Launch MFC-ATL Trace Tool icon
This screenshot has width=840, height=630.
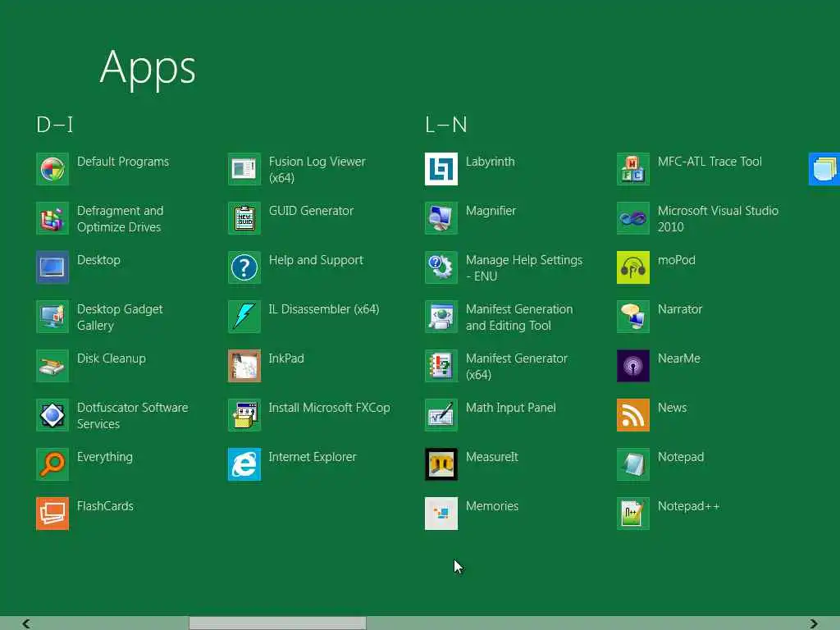(633, 169)
